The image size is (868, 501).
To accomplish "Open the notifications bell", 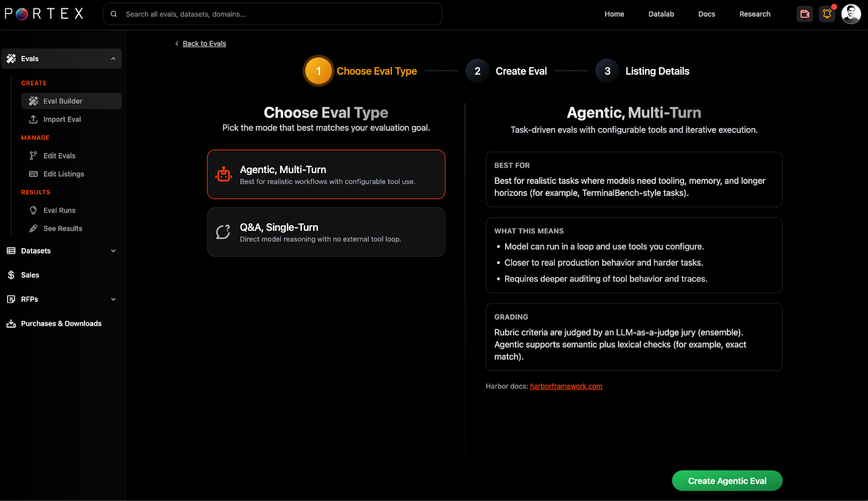I will (x=827, y=14).
